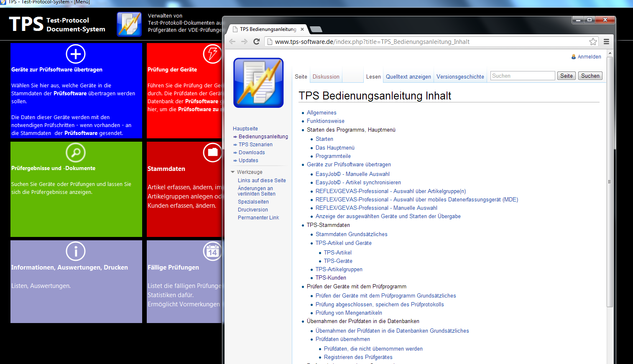Click the TPS document icon in app header

point(129,24)
